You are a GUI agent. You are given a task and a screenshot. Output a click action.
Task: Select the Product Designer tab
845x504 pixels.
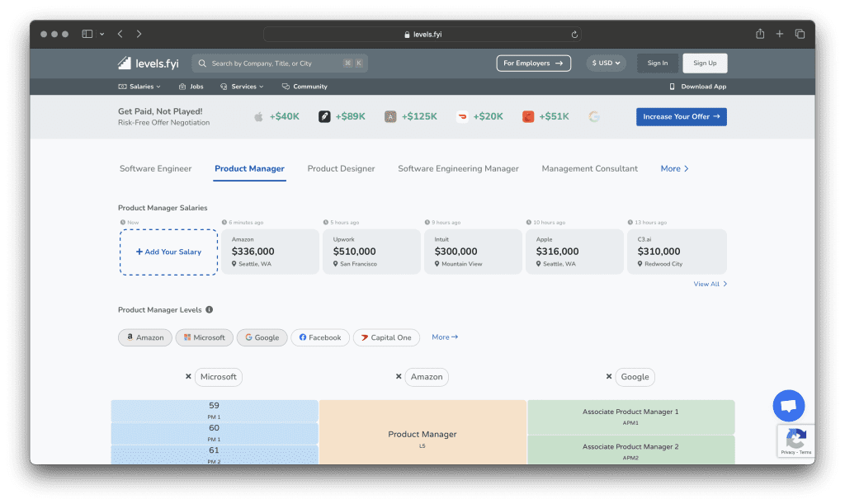pos(341,169)
